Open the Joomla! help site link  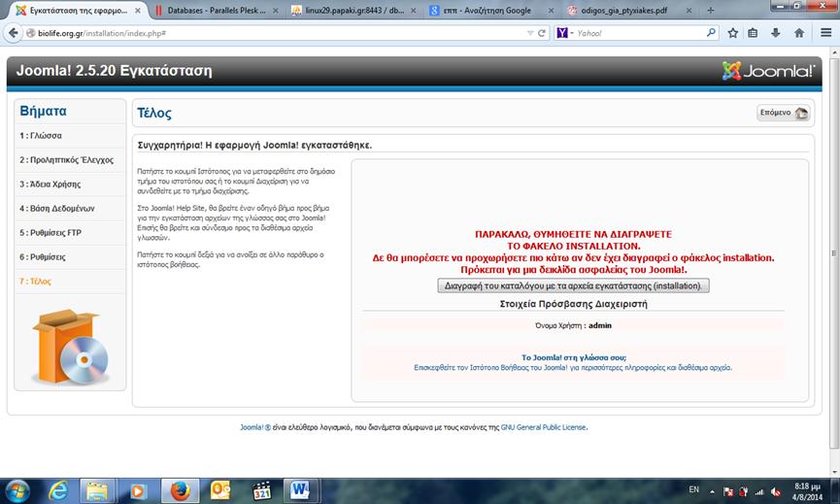point(571,367)
